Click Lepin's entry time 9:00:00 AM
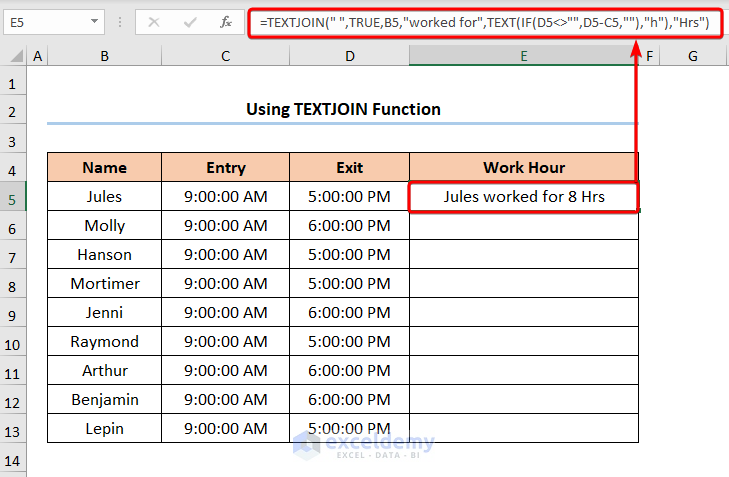The width and height of the screenshot is (729, 477). click(225, 429)
